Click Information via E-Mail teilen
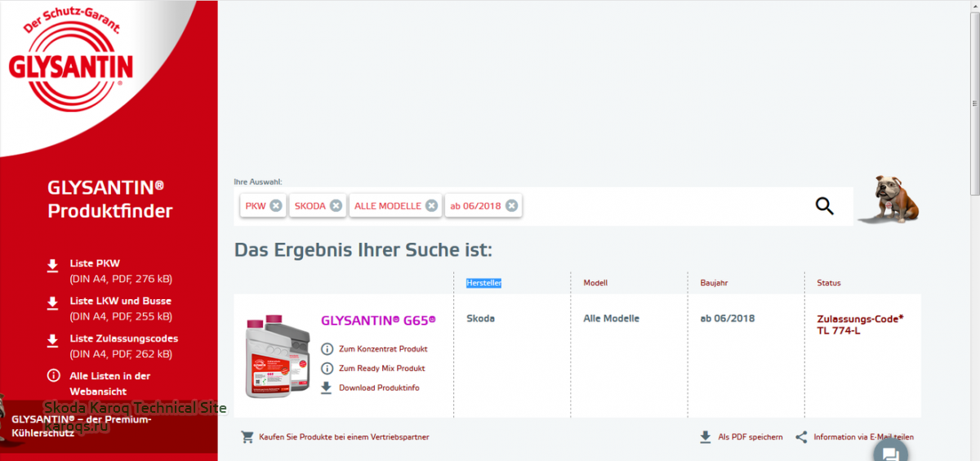Screen dimensions: 980x461 coord(863,437)
